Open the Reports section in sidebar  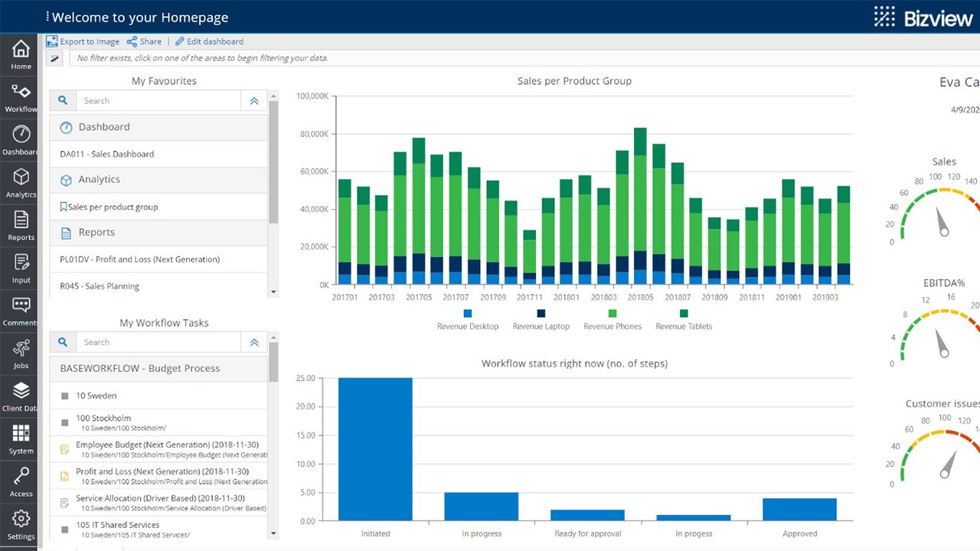(x=21, y=226)
